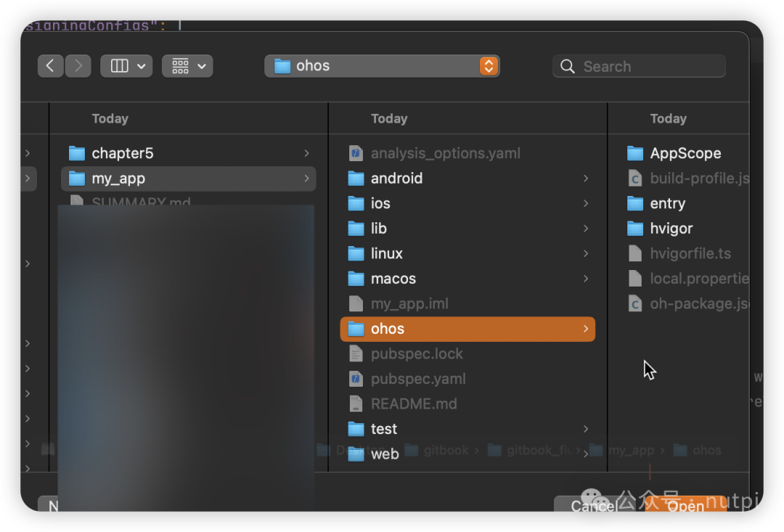Click the orange stepper arrows beside ohos

[489, 66]
